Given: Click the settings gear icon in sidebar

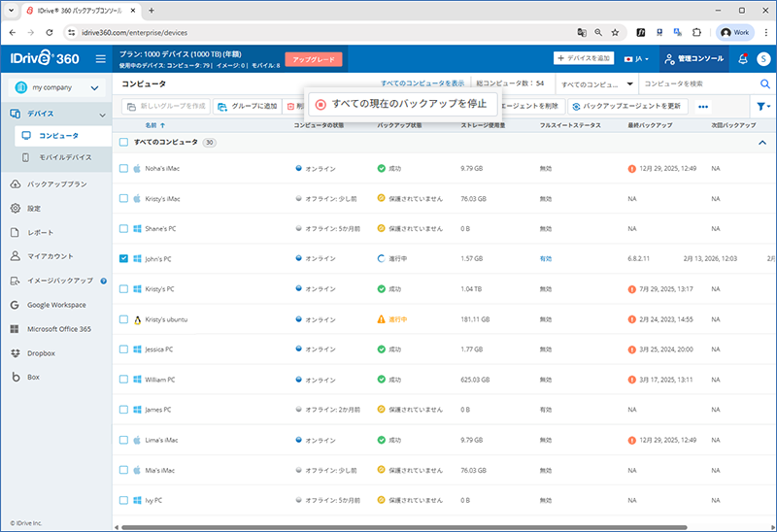Looking at the screenshot, I should [16, 208].
